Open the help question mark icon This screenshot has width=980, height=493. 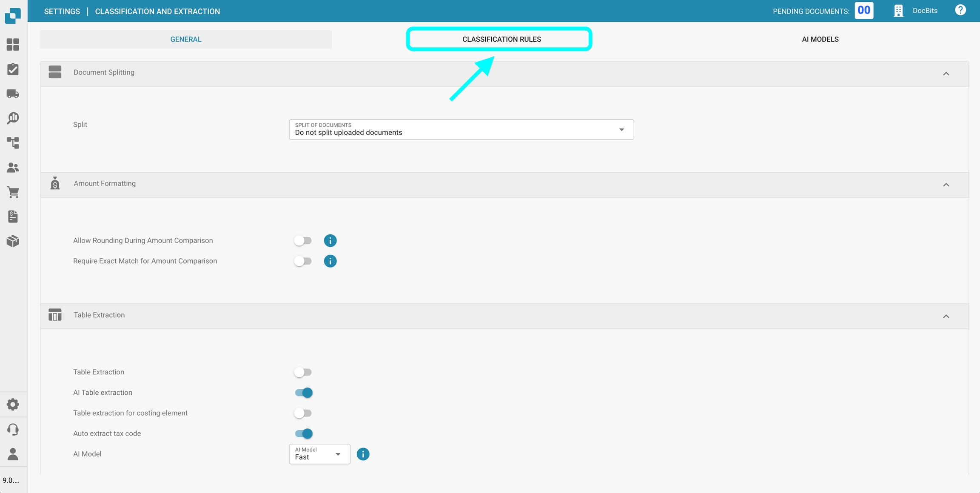click(x=960, y=10)
